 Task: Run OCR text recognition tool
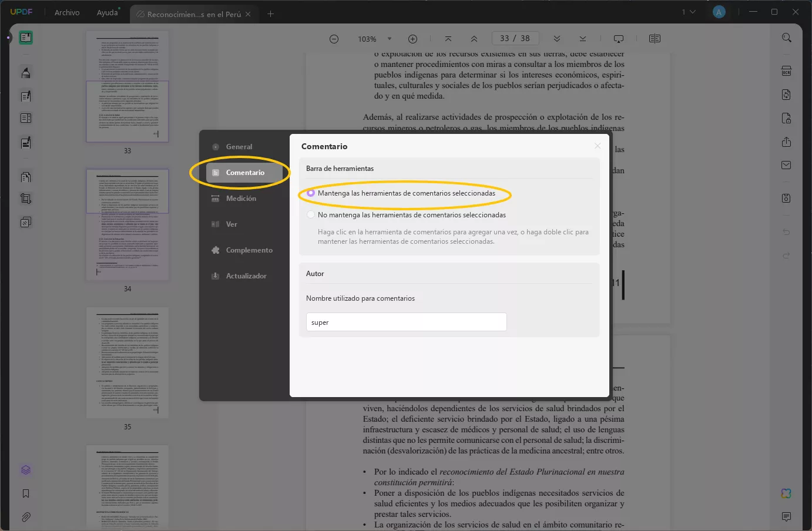point(786,71)
